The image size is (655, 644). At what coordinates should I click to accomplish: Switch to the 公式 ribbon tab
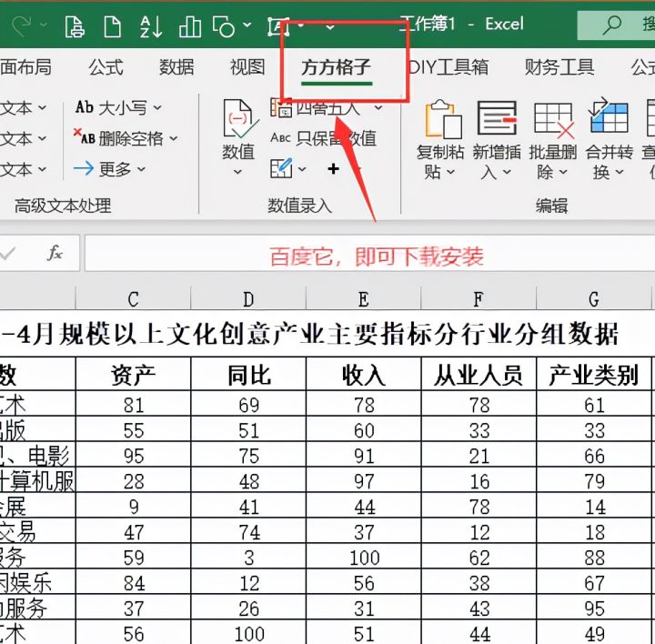click(106, 66)
